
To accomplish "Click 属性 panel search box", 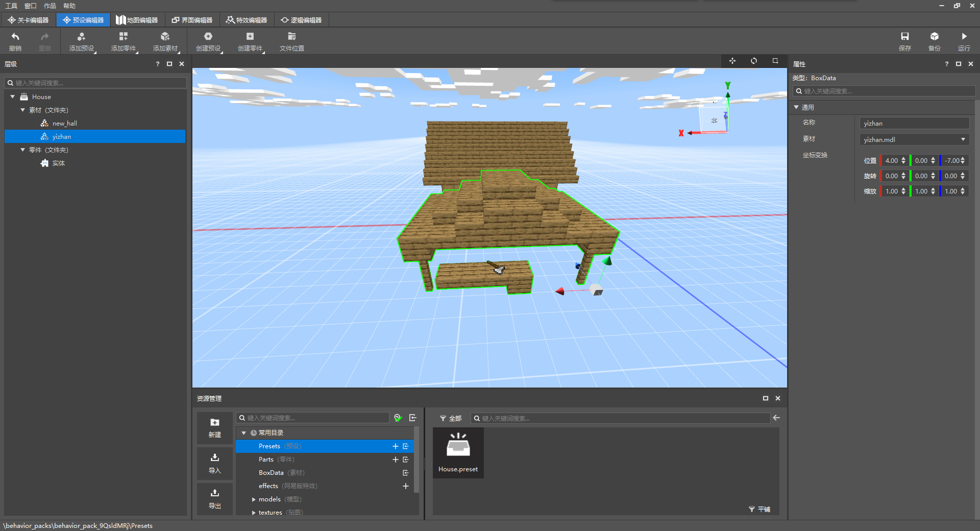I will click(x=884, y=91).
